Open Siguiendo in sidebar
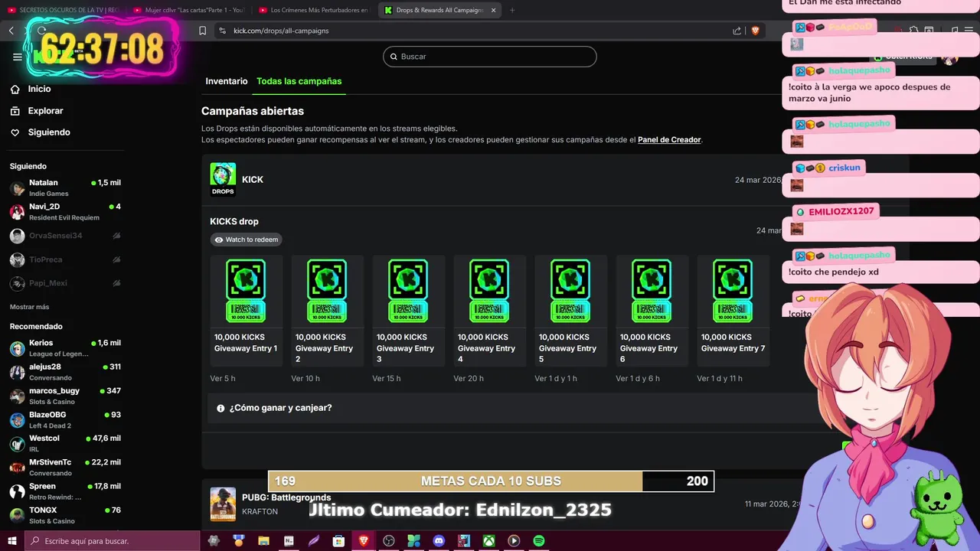 coord(49,132)
